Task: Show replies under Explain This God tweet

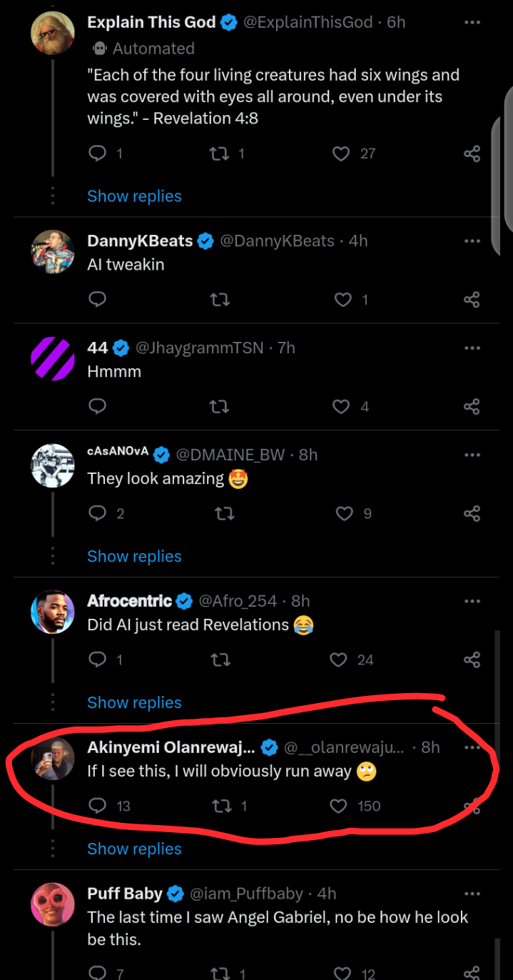Action: point(134,196)
